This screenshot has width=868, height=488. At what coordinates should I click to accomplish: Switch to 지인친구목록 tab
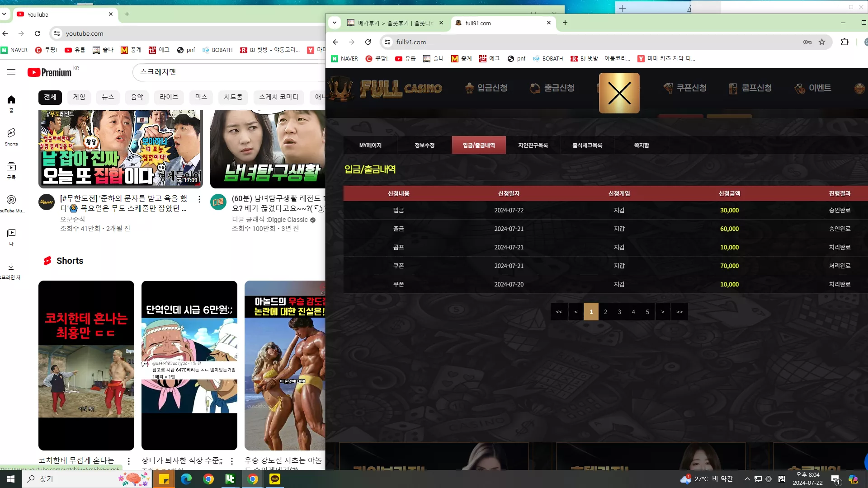(533, 145)
